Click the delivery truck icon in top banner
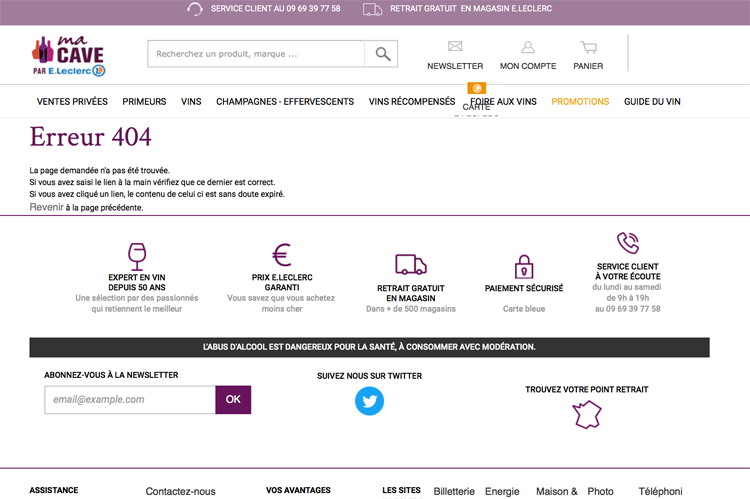The image size is (750, 499). [373, 9]
